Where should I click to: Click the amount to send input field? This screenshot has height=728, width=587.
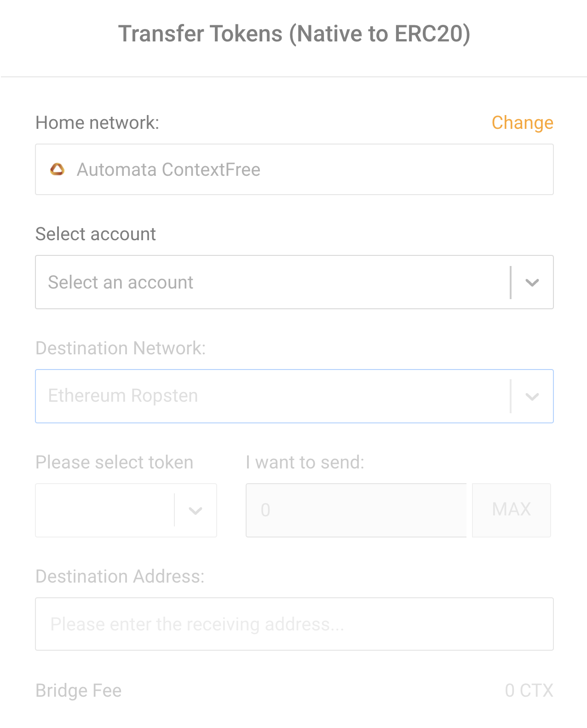click(356, 510)
